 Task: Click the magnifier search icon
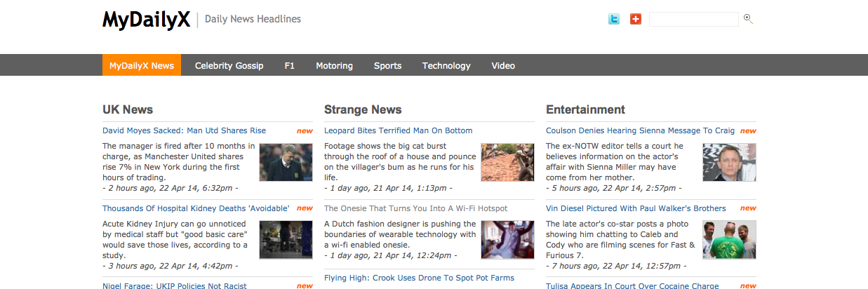pos(748,19)
